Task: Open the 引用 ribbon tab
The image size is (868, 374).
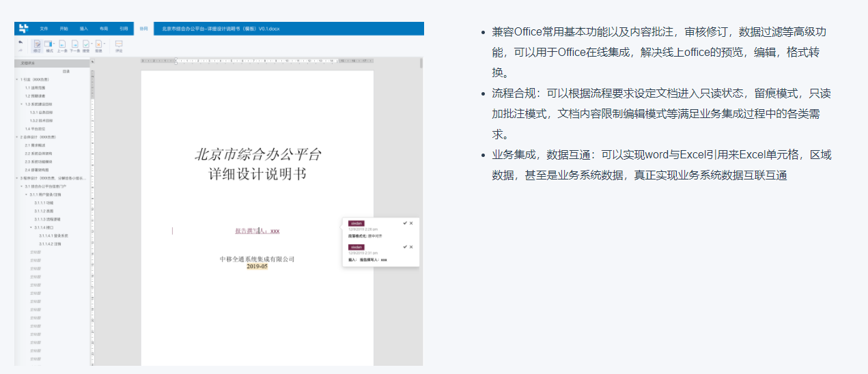Action: coord(124,29)
